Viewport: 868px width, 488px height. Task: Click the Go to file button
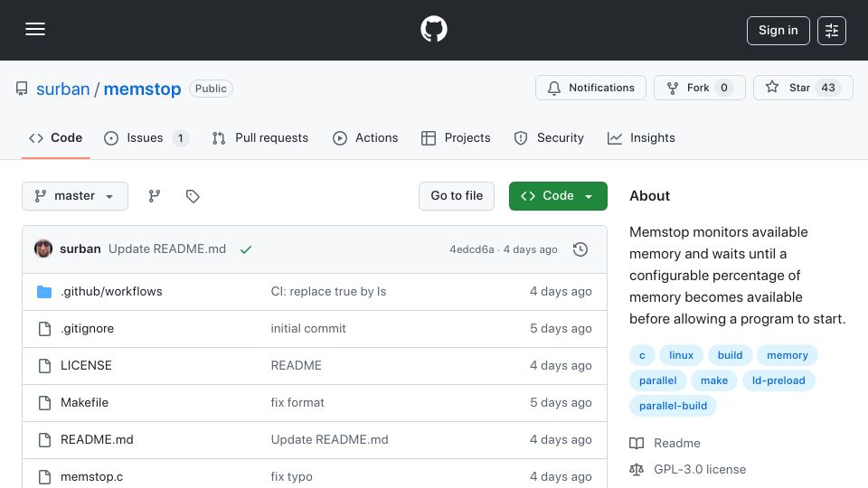tap(456, 196)
